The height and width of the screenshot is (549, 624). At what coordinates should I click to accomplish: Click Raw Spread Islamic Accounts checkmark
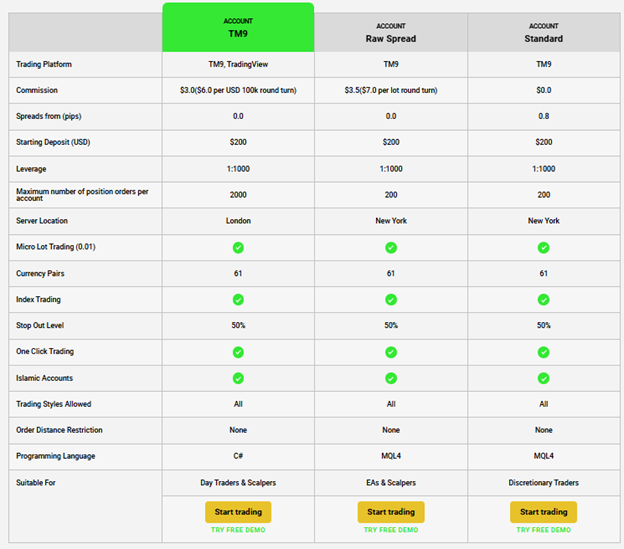coord(391,378)
